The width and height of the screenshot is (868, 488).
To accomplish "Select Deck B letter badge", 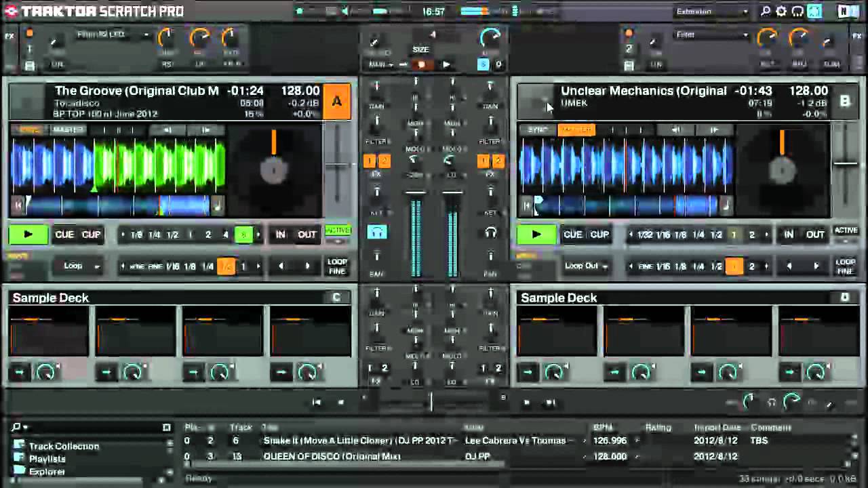I will [845, 102].
